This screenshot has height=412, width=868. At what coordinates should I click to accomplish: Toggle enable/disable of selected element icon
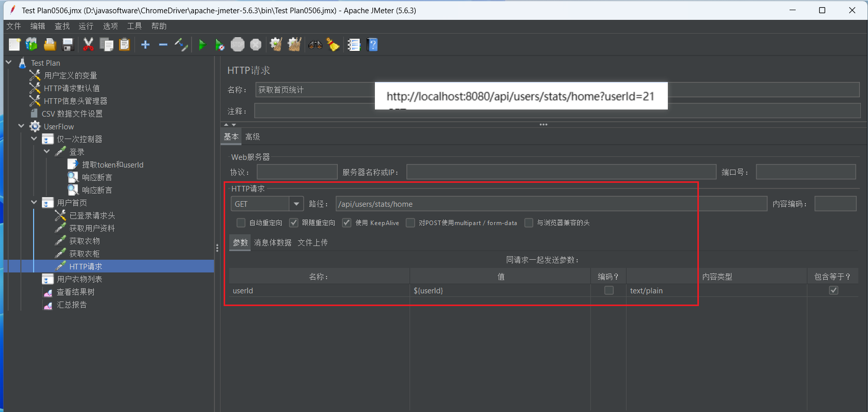(181, 45)
